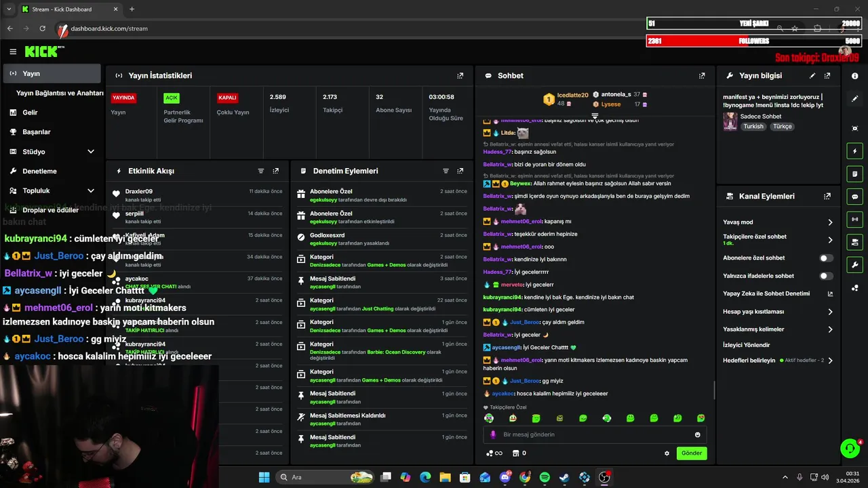868x488 pixels.
Task: Toggle Yalnızca ifadelerle sohbet switch
Action: [826, 276]
